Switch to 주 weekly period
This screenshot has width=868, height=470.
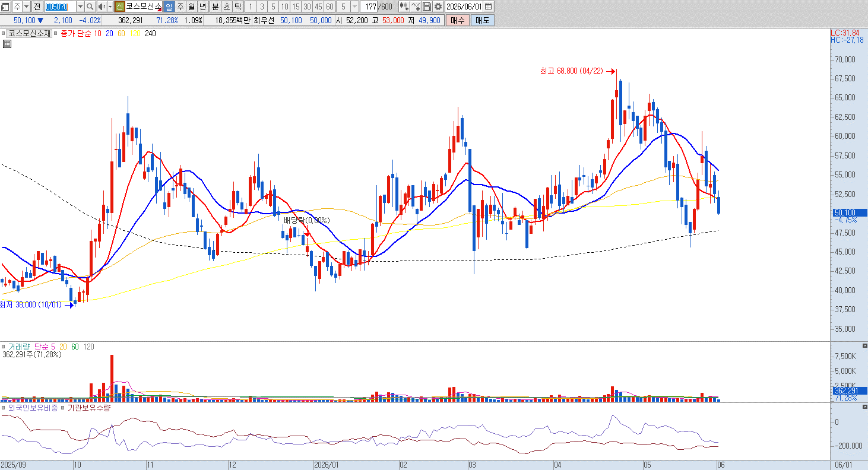pyautogui.click(x=180, y=7)
